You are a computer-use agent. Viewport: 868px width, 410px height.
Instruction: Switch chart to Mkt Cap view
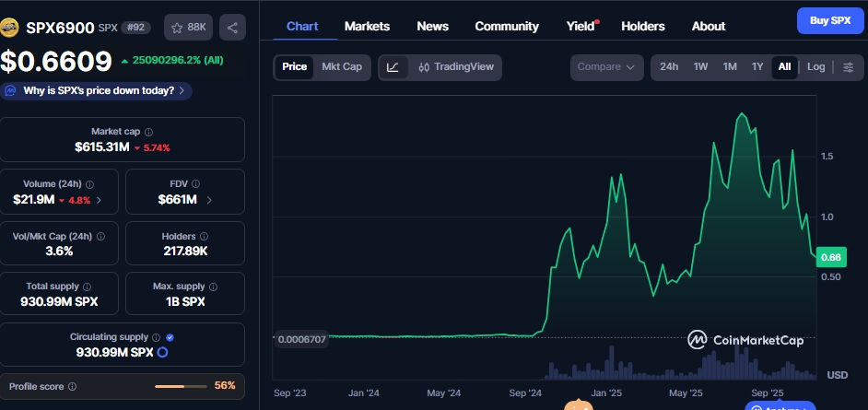[x=341, y=67]
